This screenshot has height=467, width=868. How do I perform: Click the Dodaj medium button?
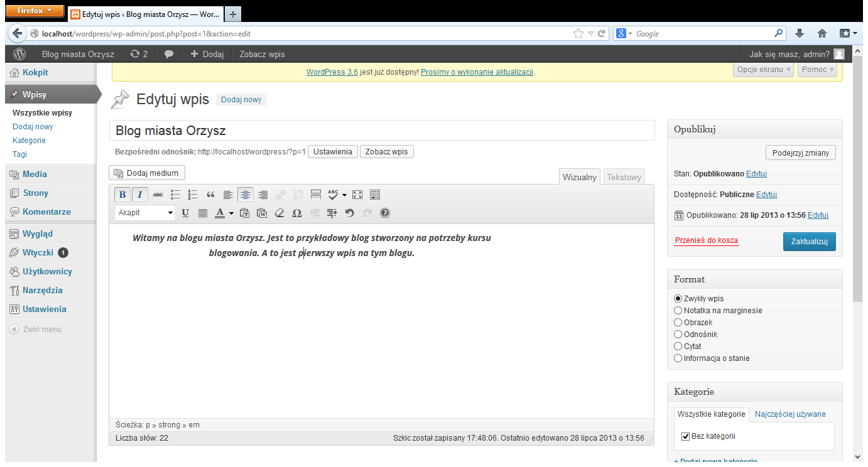pos(147,173)
